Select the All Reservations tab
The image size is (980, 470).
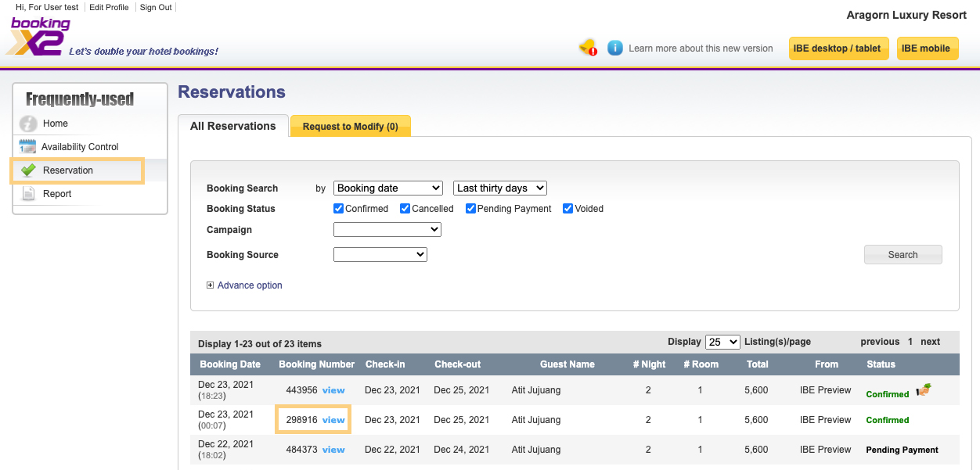pyautogui.click(x=233, y=126)
